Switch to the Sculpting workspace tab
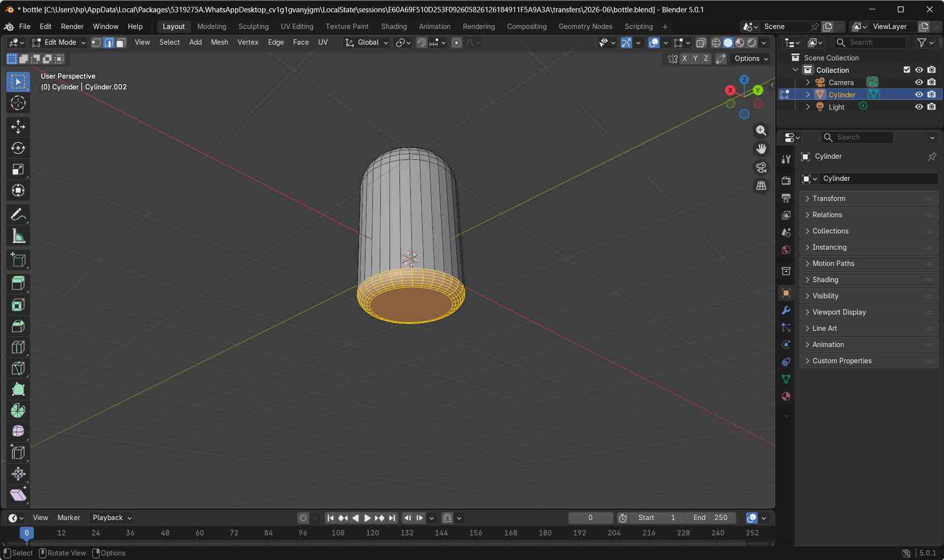The height and width of the screenshot is (560, 944). pyautogui.click(x=253, y=27)
